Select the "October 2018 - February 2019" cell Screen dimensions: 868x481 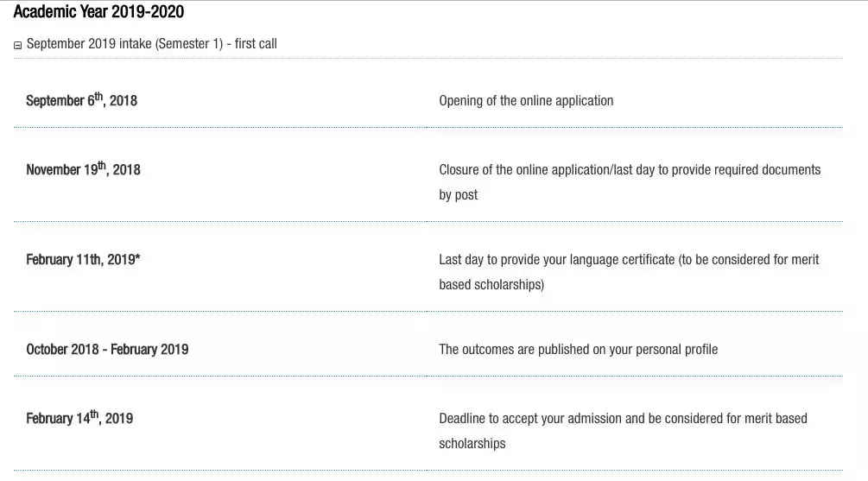click(107, 349)
